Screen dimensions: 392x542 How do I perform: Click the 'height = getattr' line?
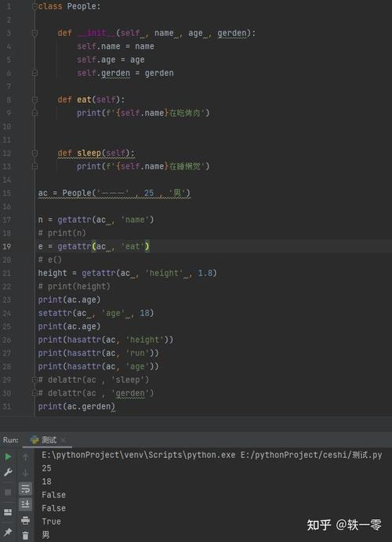pyautogui.click(x=128, y=273)
